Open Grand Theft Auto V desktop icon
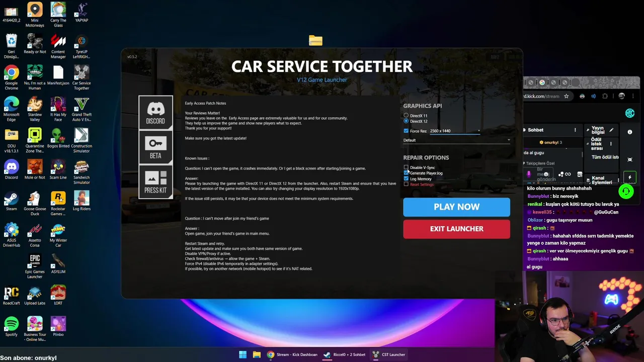This screenshot has width=644, height=362. click(x=82, y=109)
